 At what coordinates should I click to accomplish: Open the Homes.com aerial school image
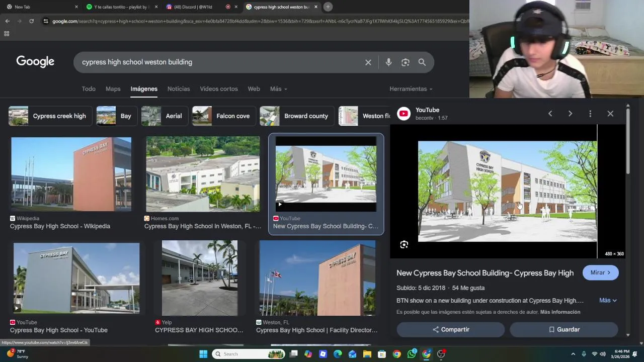click(203, 174)
